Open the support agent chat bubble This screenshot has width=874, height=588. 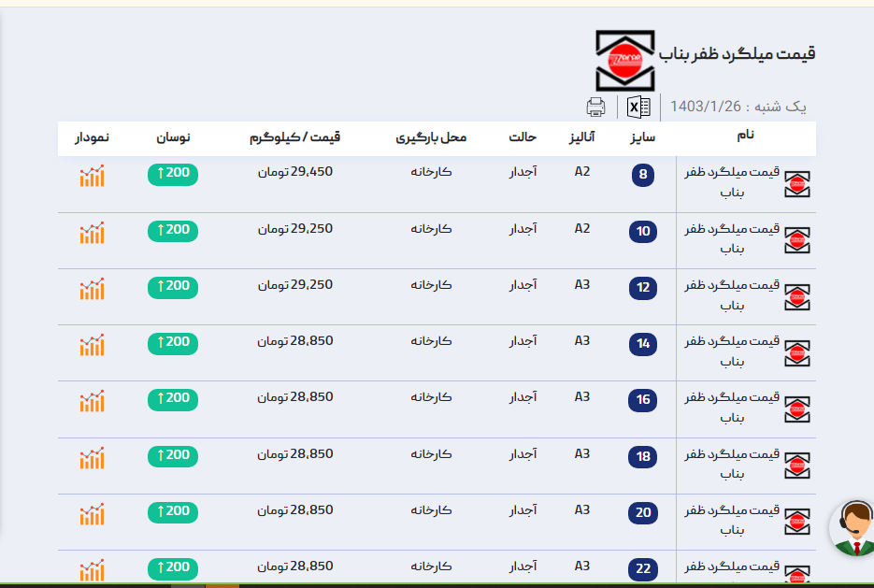pyautogui.click(x=853, y=528)
